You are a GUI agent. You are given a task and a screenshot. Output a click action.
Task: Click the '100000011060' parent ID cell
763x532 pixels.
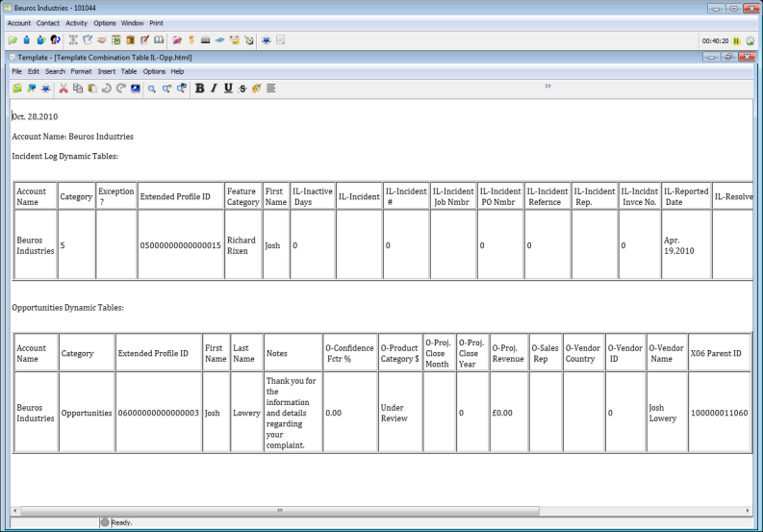[x=719, y=413]
